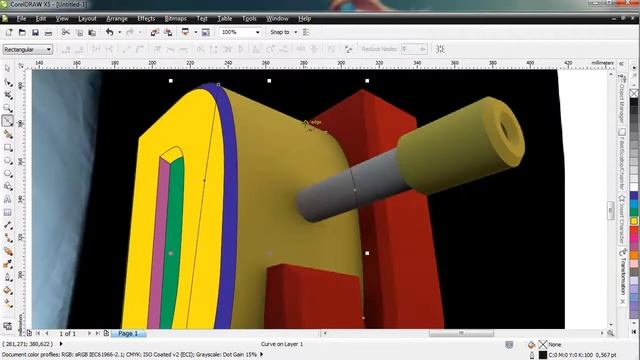
Task: Pick the blue swatch in the color palette
Action: [634, 196]
